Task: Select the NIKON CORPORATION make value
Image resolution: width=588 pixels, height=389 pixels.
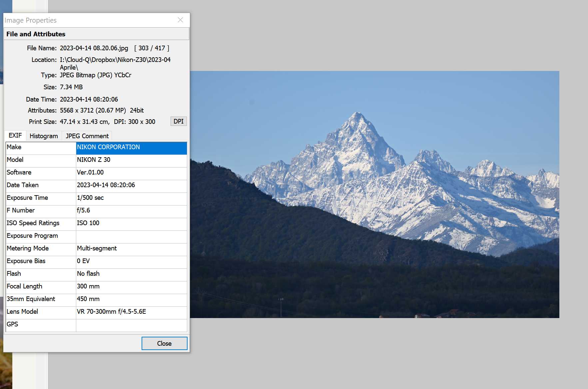Action: tap(131, 148)
